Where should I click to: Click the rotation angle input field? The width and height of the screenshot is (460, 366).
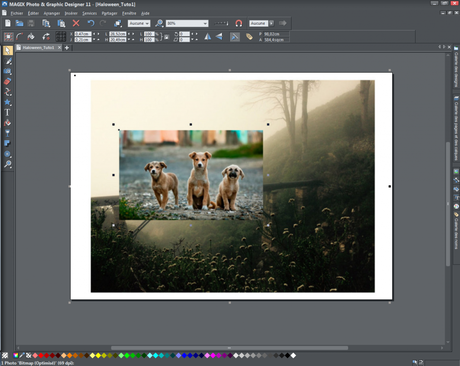[184, 34]
